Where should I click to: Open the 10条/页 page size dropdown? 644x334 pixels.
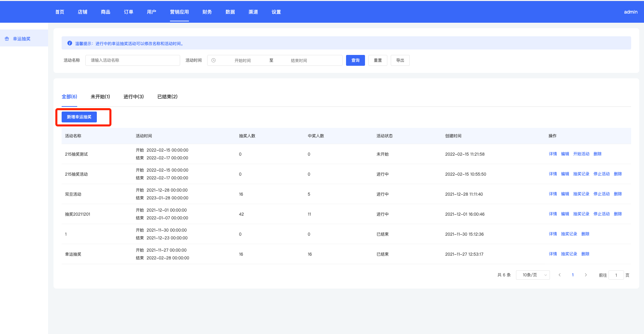[x=533, y=275]
